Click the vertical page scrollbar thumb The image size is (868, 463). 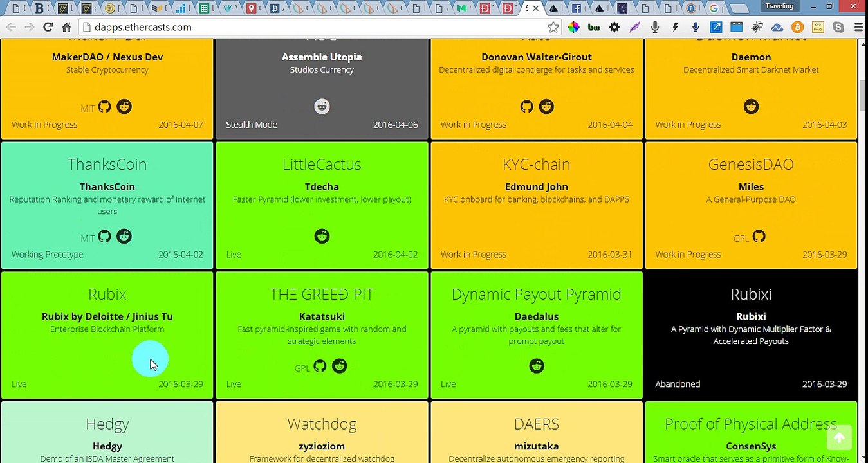tap(863, 95)
